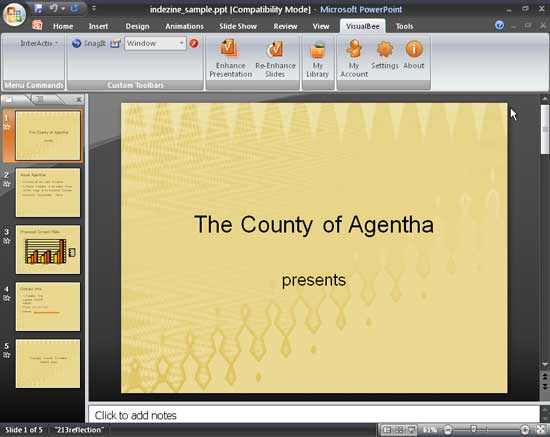The height and width of the screenshot is (437, 550).
Task: Select slide 1 thumbnail
Action: coord(48,135)
